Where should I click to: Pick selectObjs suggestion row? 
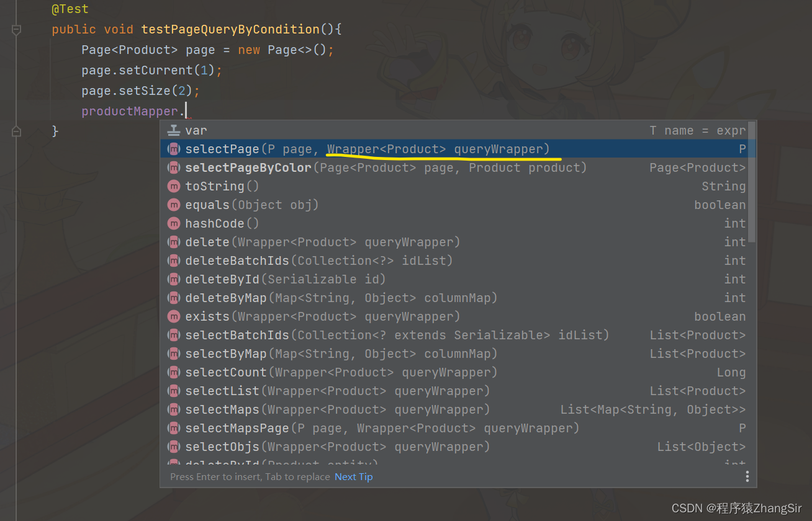pos(454,447)
